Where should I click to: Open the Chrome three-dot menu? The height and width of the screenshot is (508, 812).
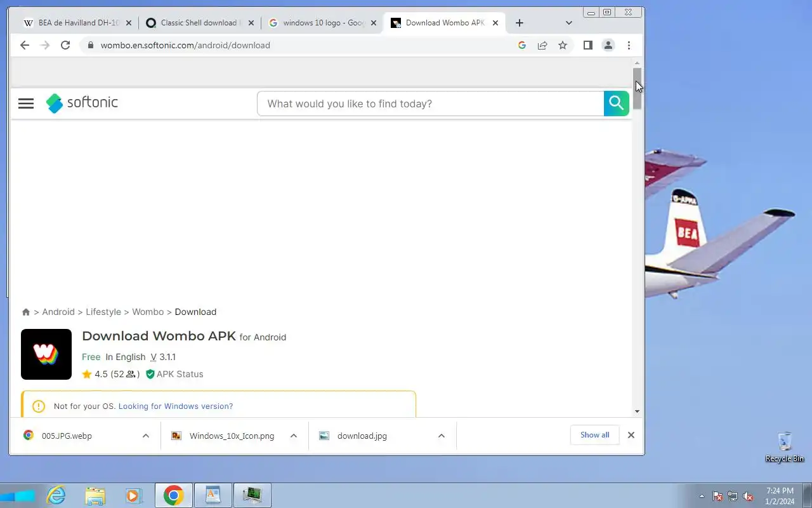point(629,45)
